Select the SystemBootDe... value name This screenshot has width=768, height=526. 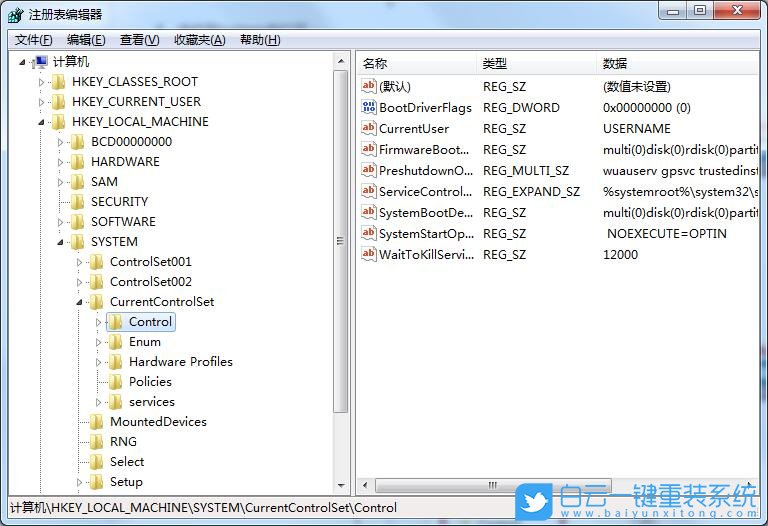pyautogui.click(x=426, y=213)
